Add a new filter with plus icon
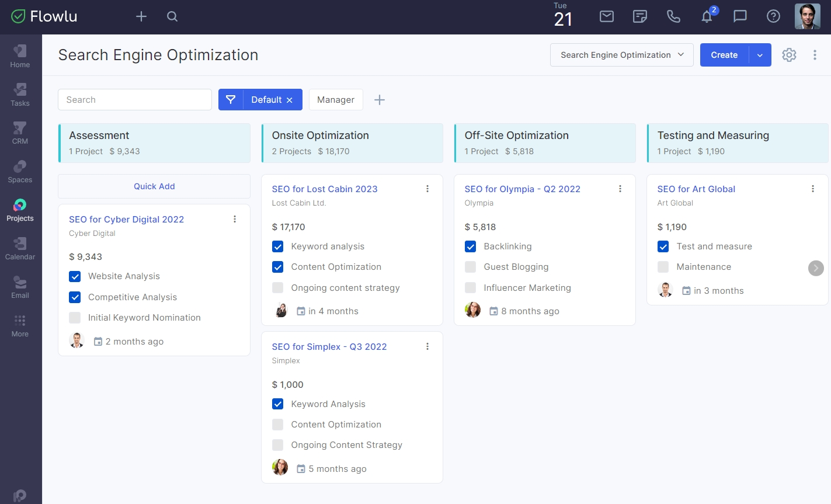Image resolution: width=831 pixels, height=504 pixels. tap(380, 100)
